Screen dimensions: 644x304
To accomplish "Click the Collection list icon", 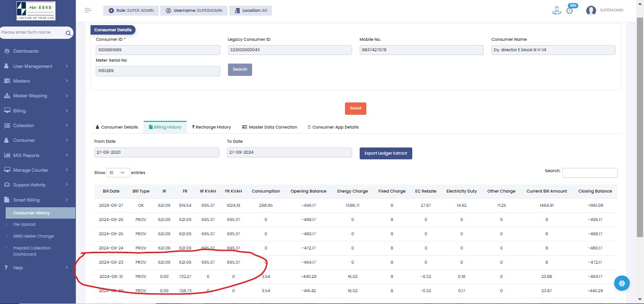I will (7, 126).
